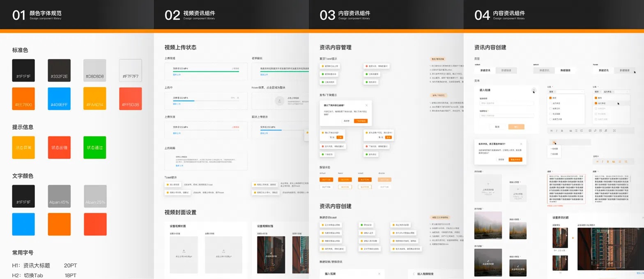Click the orange bold icon in the 使用中 toolbar

[x=608, y=161]
